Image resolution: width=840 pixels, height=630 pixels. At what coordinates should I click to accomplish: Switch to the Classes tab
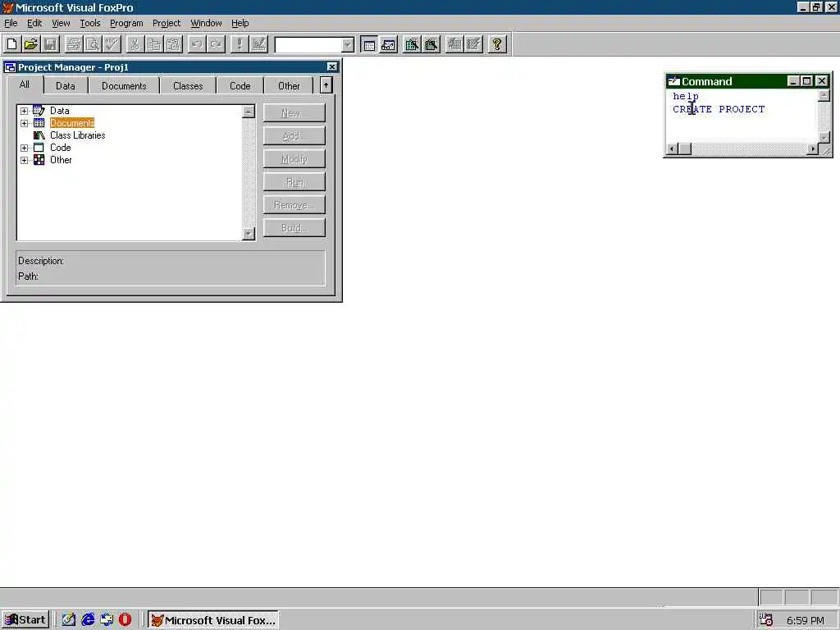coord(188,85)
